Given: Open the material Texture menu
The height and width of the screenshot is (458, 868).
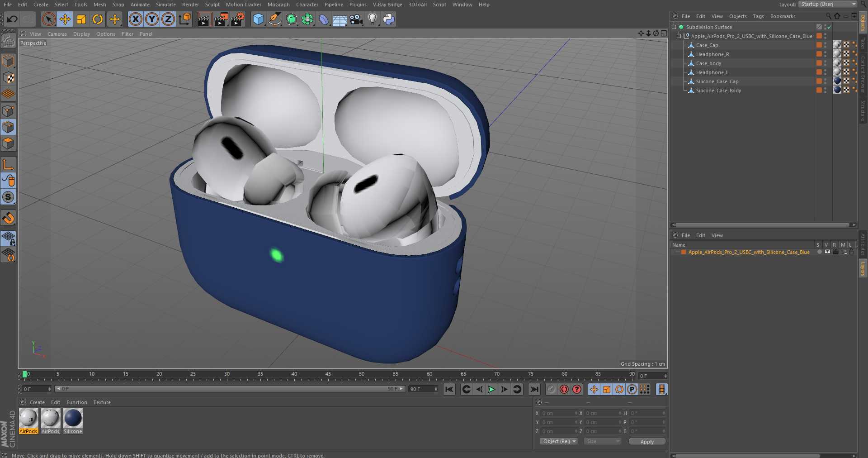Looking at the screenshot, I should point(102,402).
